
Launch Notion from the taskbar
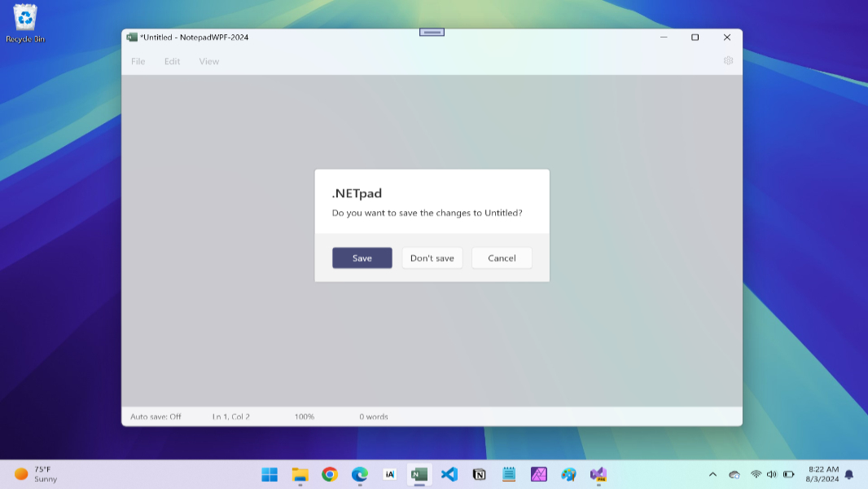479,474
